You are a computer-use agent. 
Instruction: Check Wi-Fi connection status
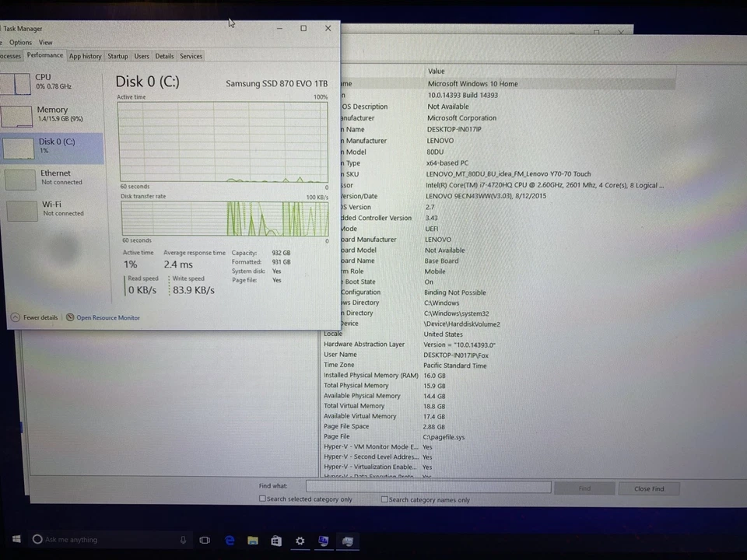(x=51, y=208)
